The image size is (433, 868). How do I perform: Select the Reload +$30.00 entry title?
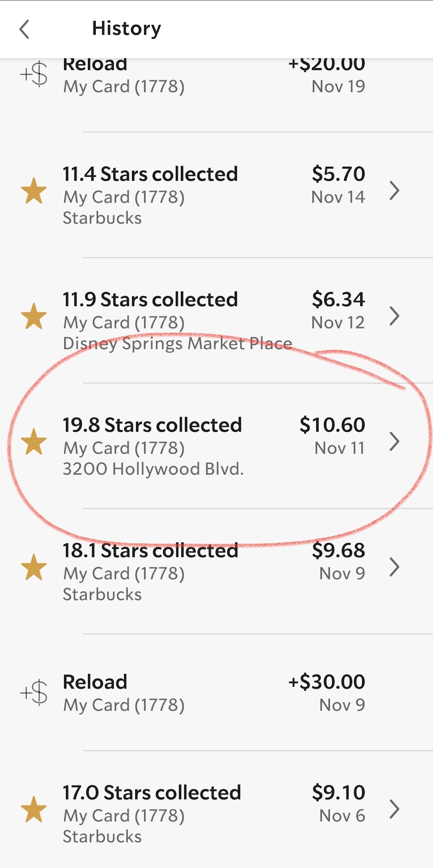[x=95, y=682]
